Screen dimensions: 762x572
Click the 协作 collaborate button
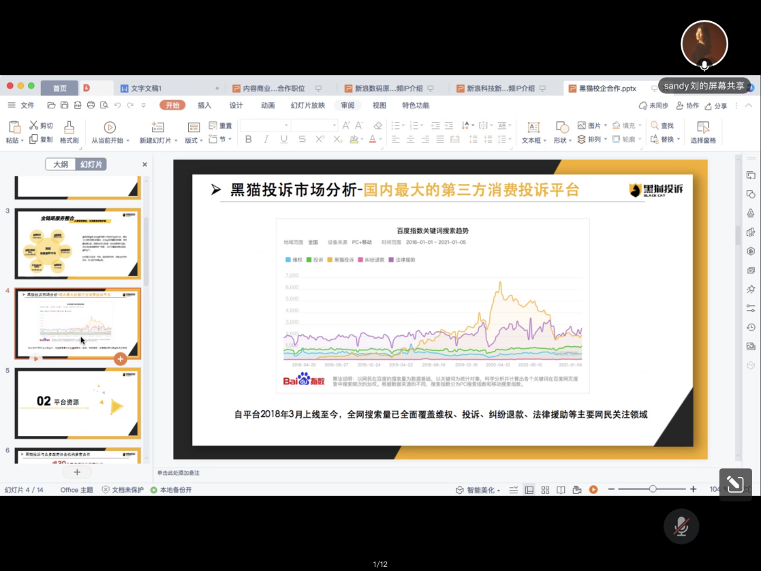point(688,105)
